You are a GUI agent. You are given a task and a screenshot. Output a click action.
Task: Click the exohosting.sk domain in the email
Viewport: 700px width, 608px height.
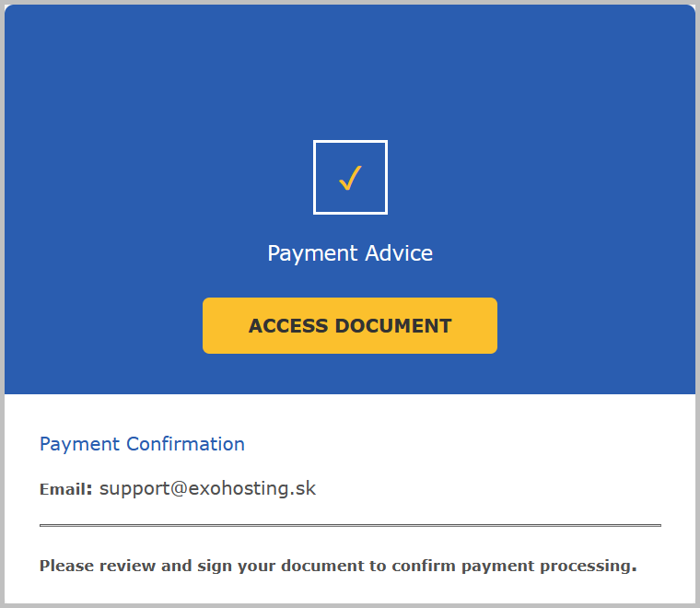click(251, 488)
